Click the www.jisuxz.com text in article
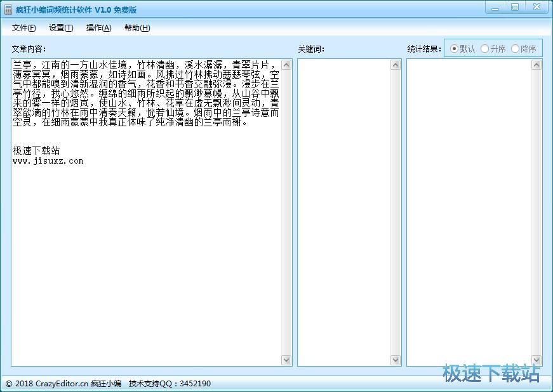553x392 pixels. [x=48, y=161]
